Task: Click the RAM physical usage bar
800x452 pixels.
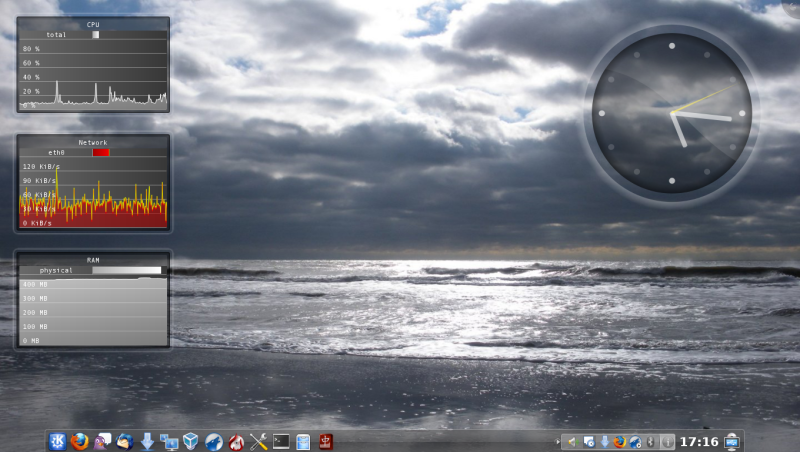Action: point(127,270)
